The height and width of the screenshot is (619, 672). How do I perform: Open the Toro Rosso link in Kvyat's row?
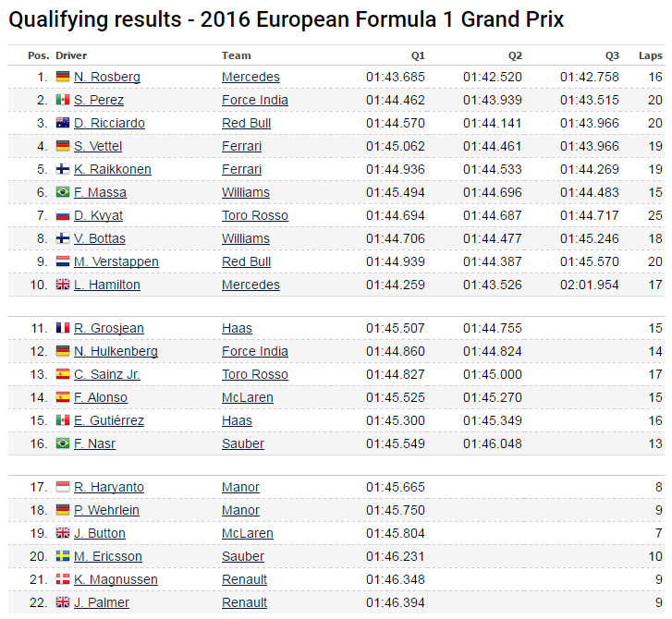(x=255, y=216)
